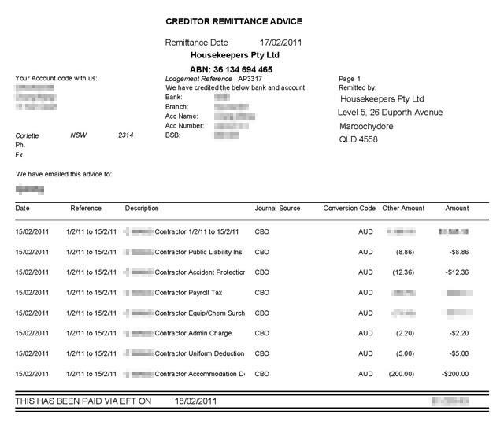
Task: Click the 'Page 1' text
Action: (350, 79)
